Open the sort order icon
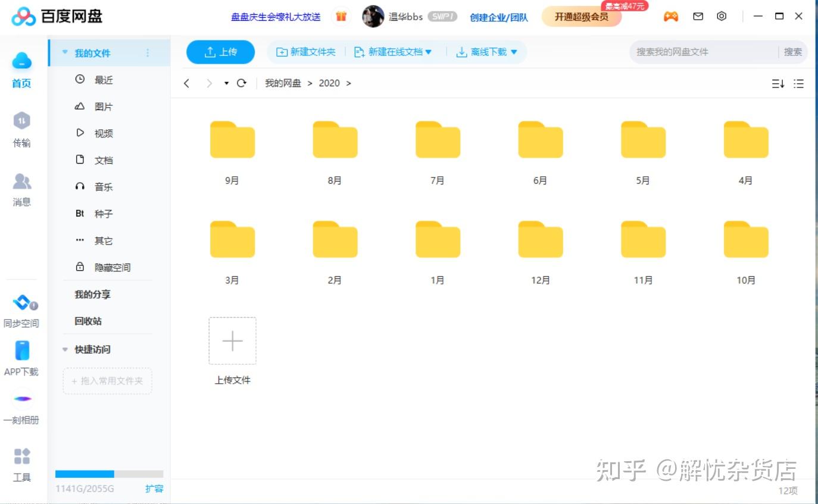 point(778,84)
